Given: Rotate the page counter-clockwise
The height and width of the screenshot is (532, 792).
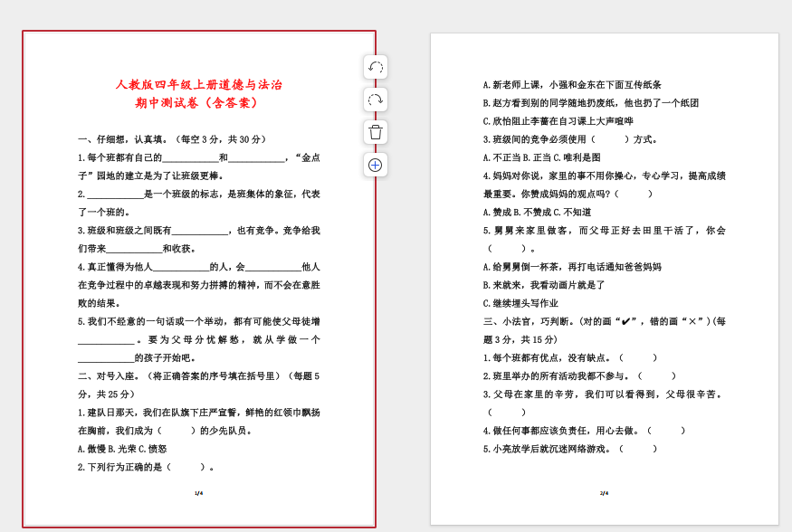Looking at the screenshot, I should [376, 67].
